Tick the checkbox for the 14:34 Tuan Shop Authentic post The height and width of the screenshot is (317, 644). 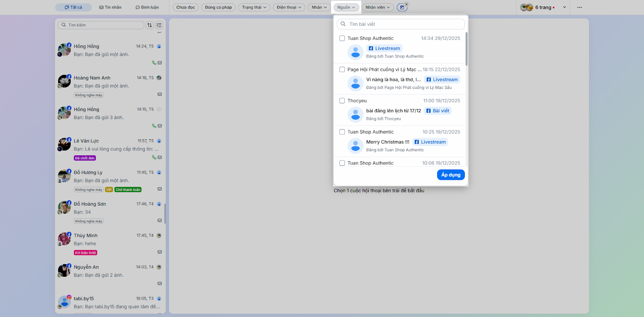pyautogui.click(x=342, y=38)
